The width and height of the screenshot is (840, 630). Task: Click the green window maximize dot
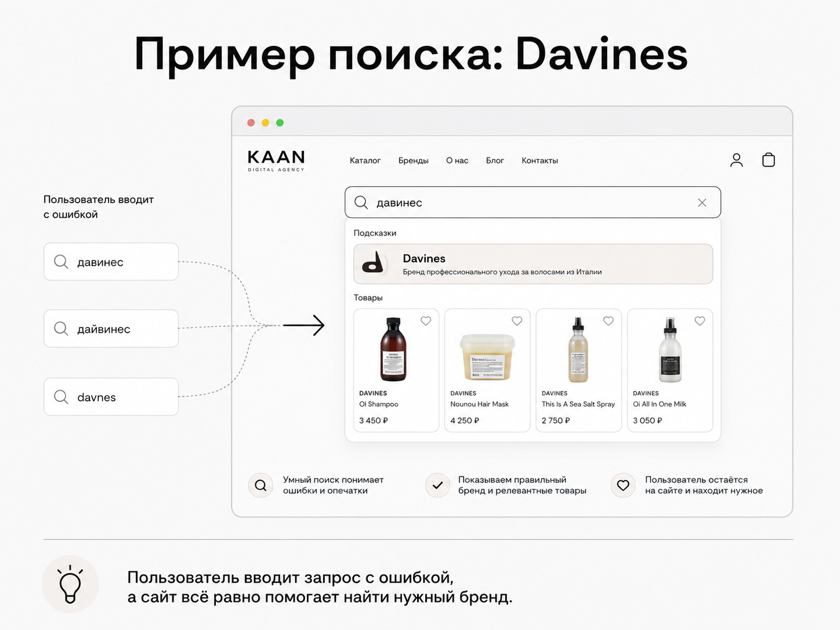click(x=280, y=122)
